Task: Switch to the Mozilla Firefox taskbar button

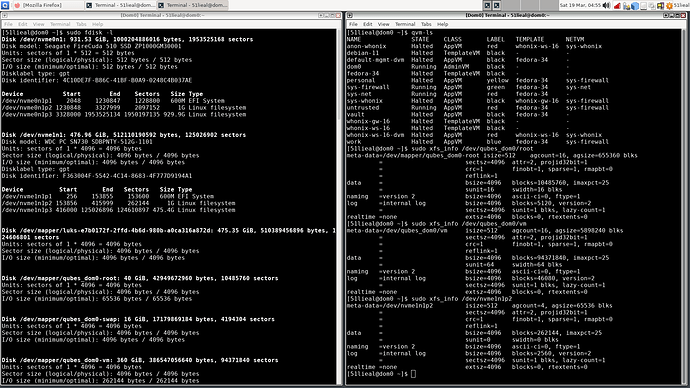Action: point(47,5)
